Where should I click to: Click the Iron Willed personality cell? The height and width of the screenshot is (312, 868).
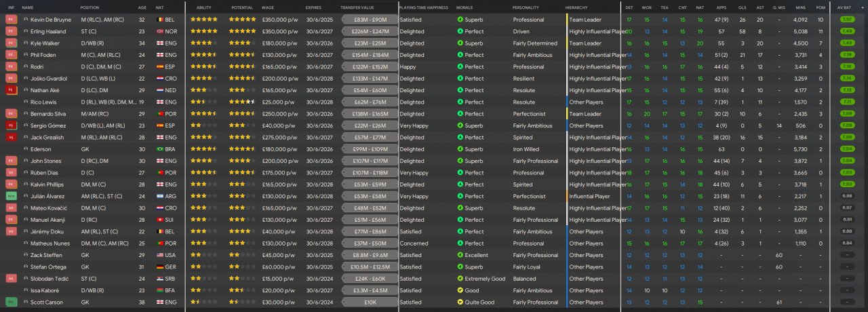[526, 149]
